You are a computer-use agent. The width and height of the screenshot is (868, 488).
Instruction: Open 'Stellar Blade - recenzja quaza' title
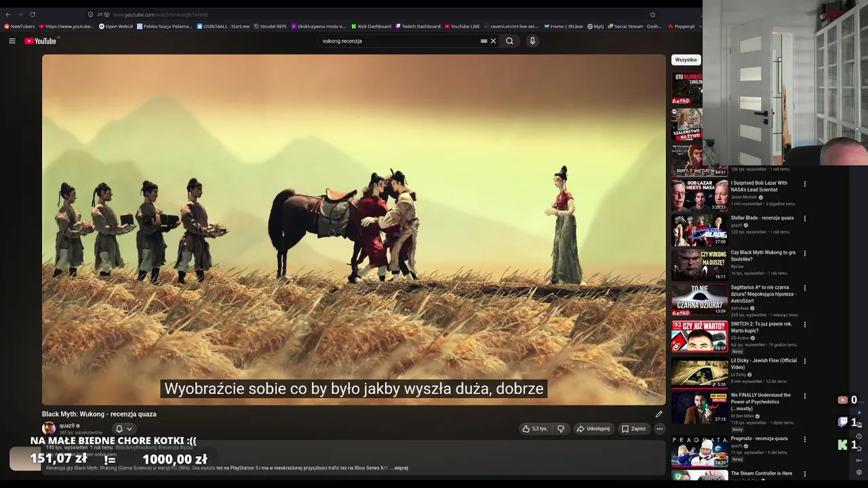coord(762,218)
